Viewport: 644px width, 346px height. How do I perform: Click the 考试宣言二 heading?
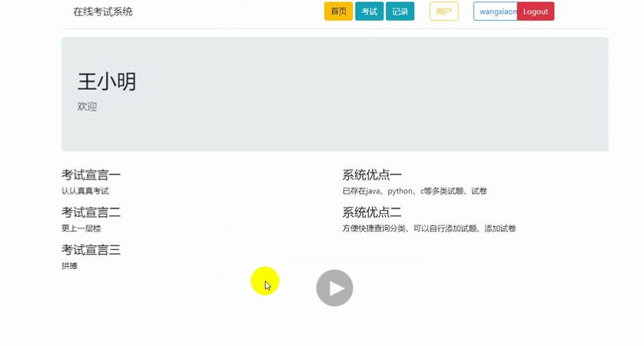coord(91,212)
